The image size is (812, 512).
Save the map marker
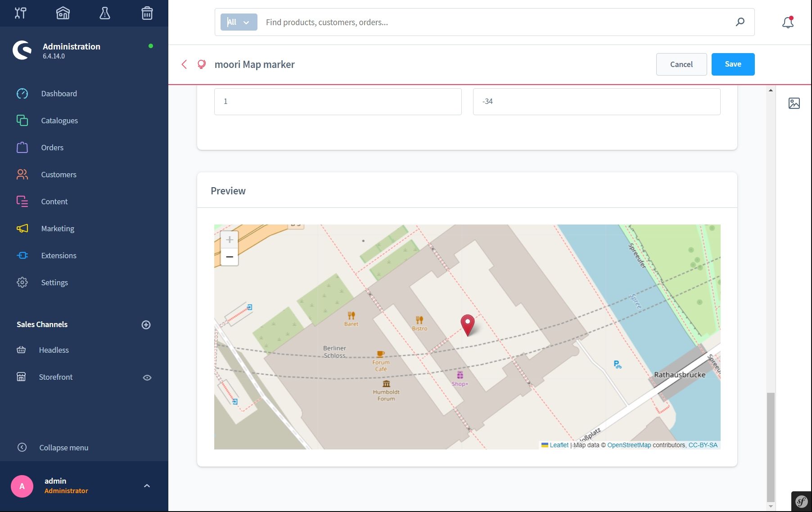point(733,64)
